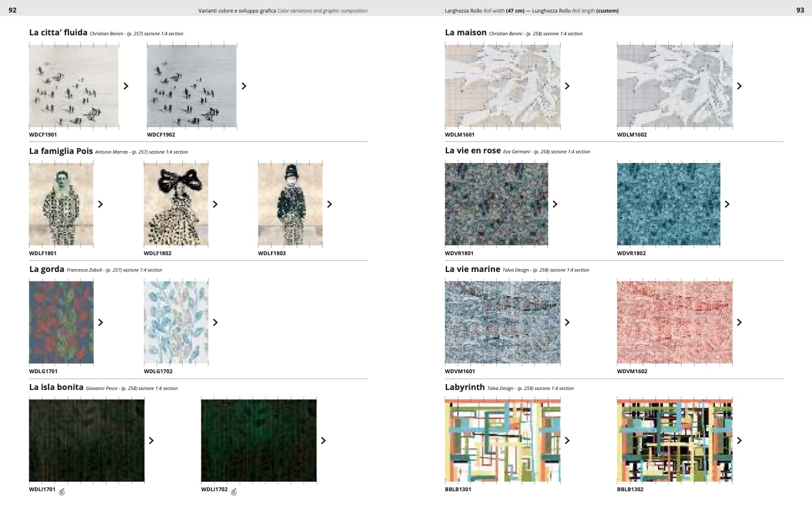Click the arrow next to WDCF1901 swatch

point(126,86)
